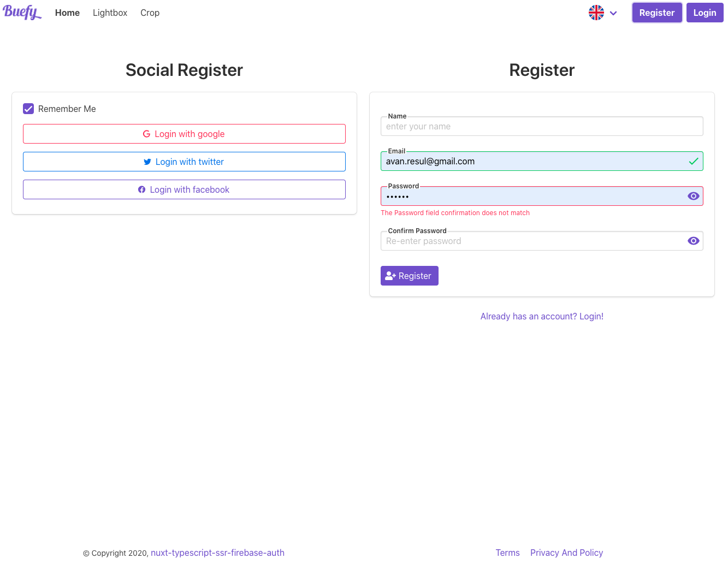This screenshot has width=728, height=564.
Task: Go to the Crop page
Action: [x=150, y=13]
